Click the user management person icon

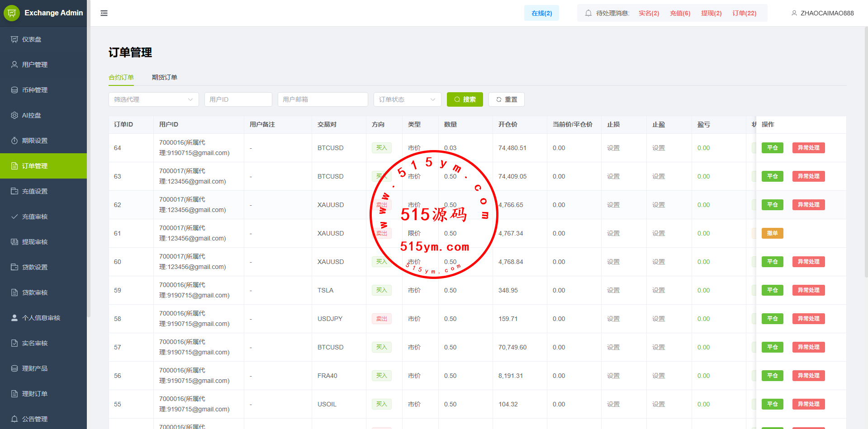pyautogui.click(x=14, y=65)
